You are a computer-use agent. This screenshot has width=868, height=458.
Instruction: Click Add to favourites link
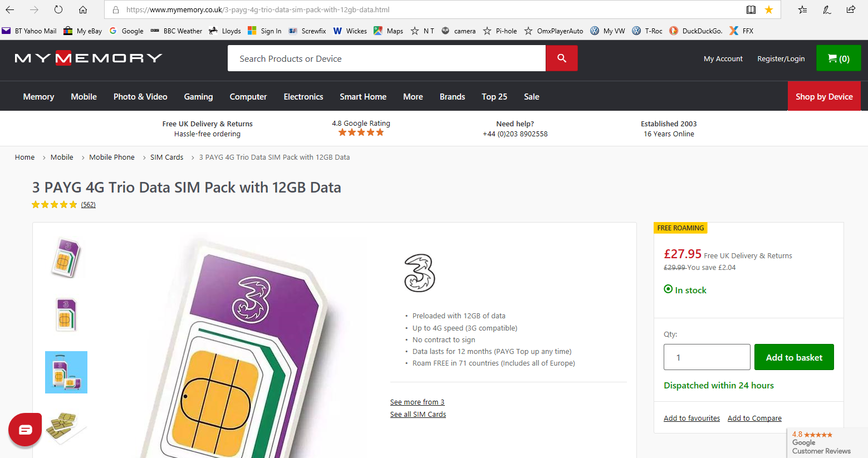click(692, 418)
